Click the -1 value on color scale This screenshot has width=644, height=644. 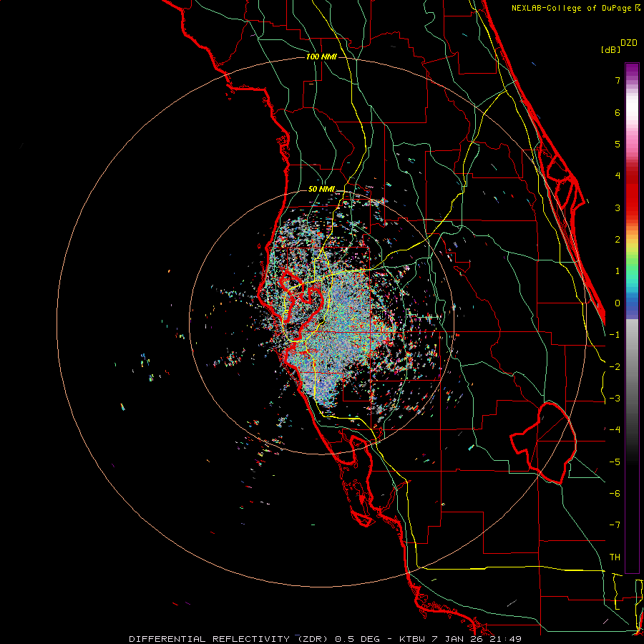pyautogui.click(x=615, y=335)
